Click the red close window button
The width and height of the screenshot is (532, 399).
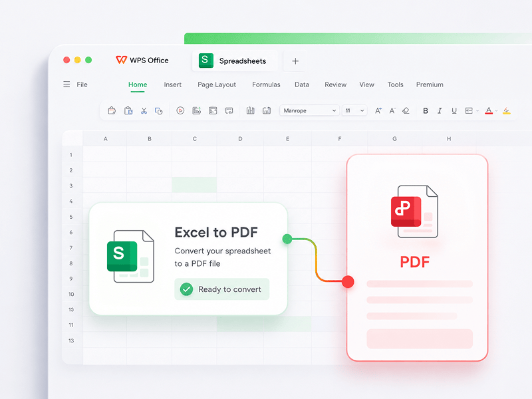tap(66, 60)
